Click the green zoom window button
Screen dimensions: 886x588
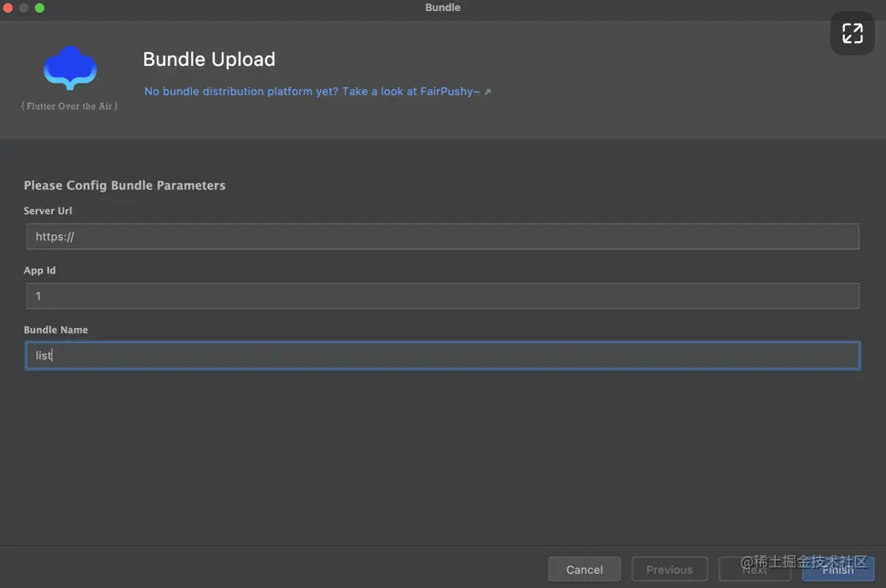[x=40, y=8]
